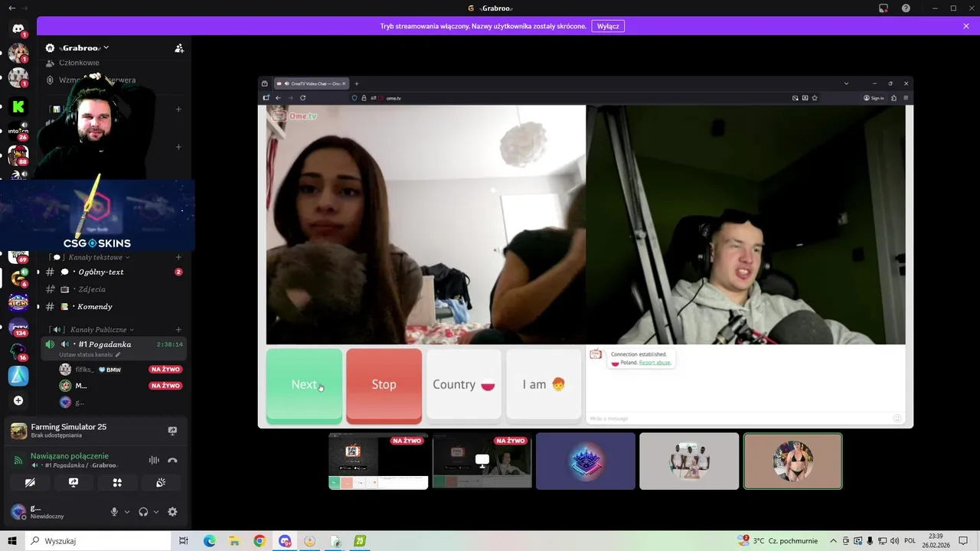Open browser tab list dropdown arrow
Image resolution: width=980 pixels, height=551 pixels.
pos(846,83)
